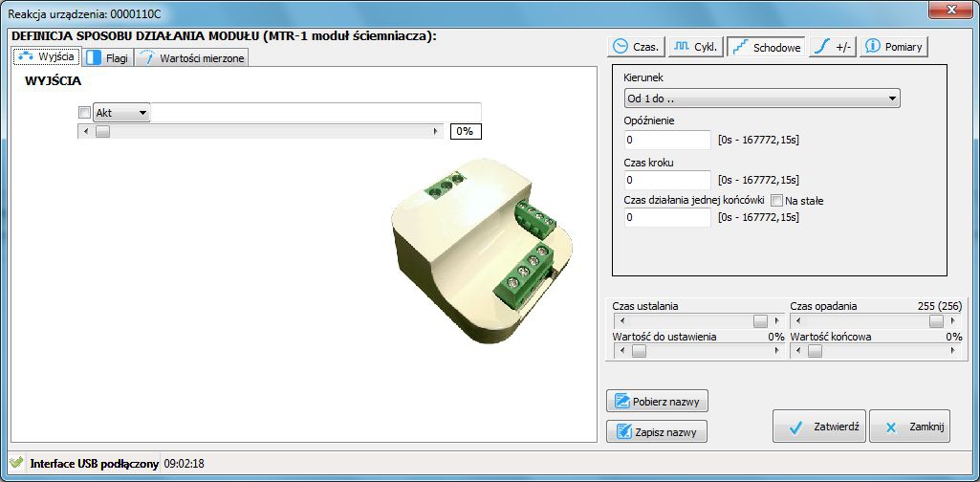Image resolution: width=980 pixels, height=482 pixels.
Task: Click right arrow of Wartość końcowa slider
Action: point(953,351)
